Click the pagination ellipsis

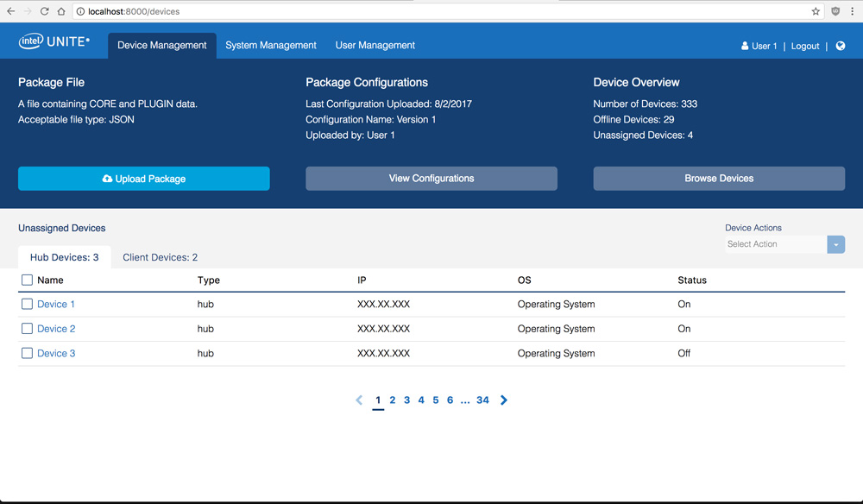[x=465, y=401]
